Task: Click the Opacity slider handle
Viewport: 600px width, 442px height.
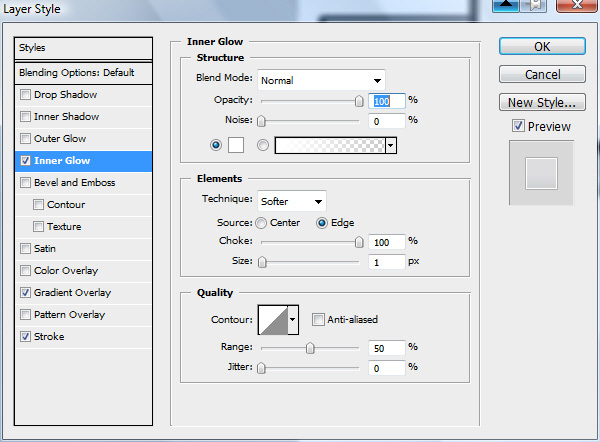Action: point(359,101)
